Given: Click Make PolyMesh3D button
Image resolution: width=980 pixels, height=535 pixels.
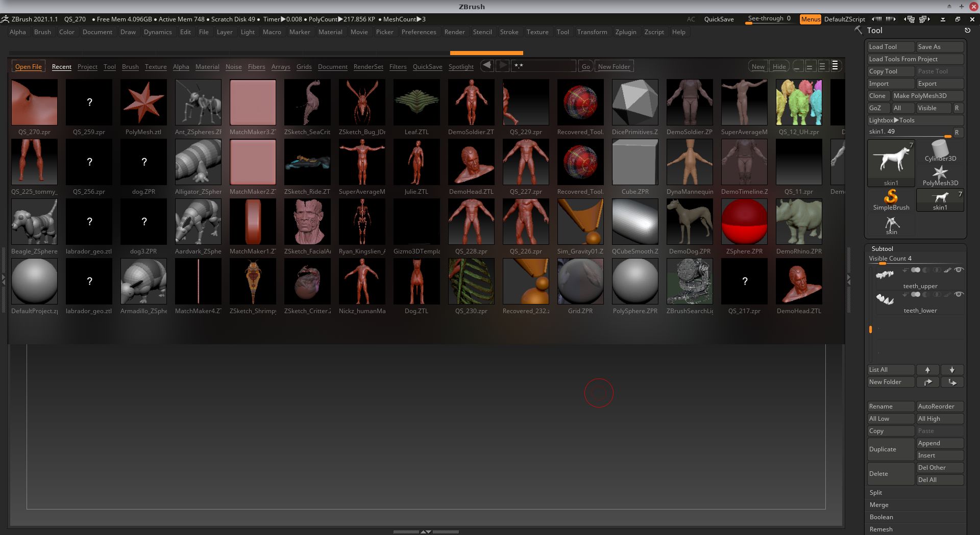Looking at the screenshot, I should 927,96.
